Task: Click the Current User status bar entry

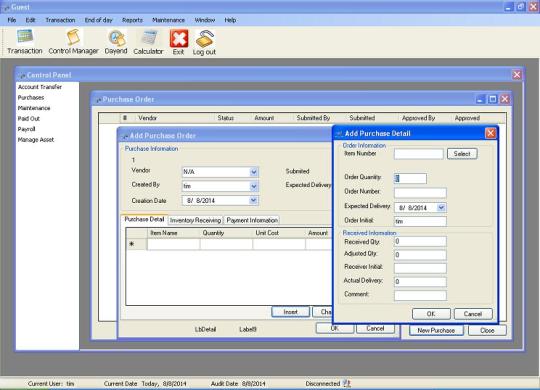Action: pos(51,383)
